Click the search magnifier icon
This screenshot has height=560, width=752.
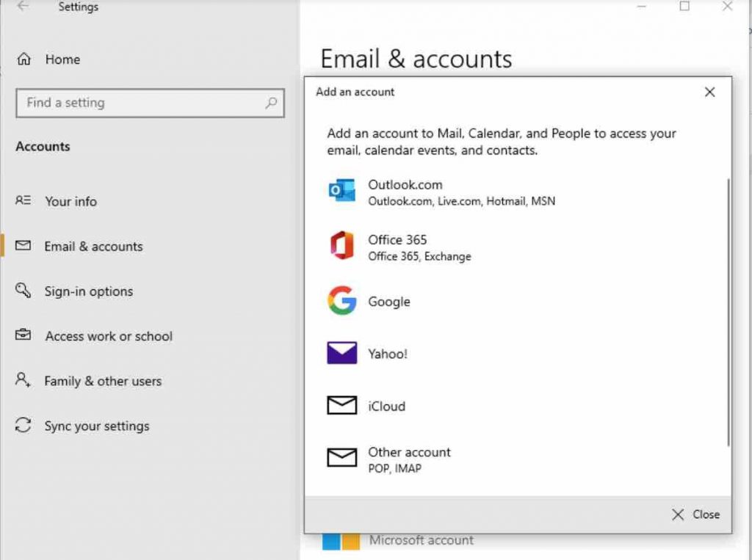(271, 103)
